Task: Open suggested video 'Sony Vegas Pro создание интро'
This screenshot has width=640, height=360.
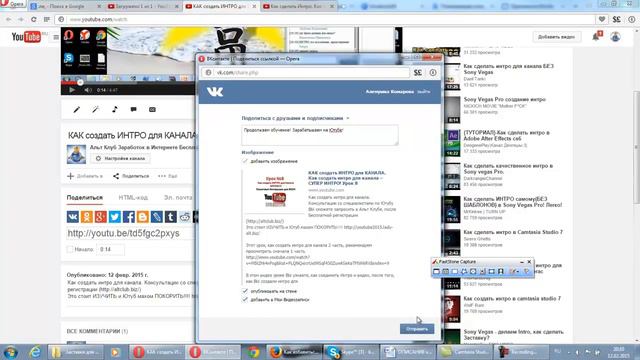Action: (x=504, y=99)
